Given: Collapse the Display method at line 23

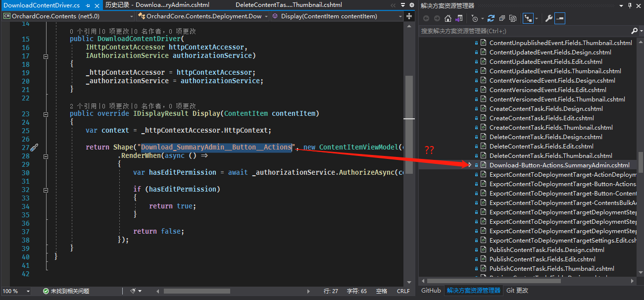Looking at the screenshot, I should pos(46,114).
